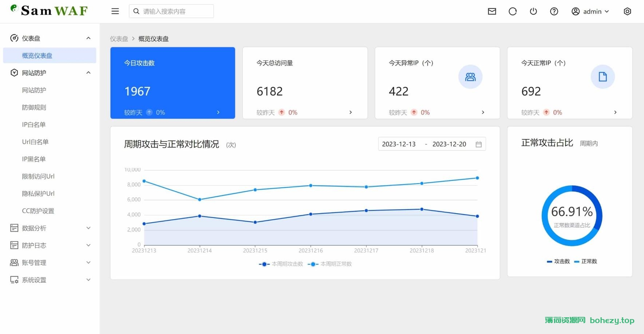Image resolution: width=644 pixels, height=334 pixels.
Task: Click the 1967 attack count value
Action: 137,91
